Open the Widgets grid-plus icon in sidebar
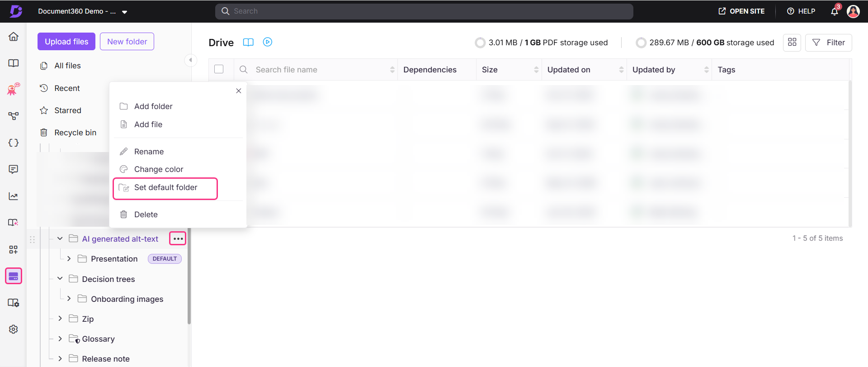This screenshot has width=868, height=367. coord(14,249)
